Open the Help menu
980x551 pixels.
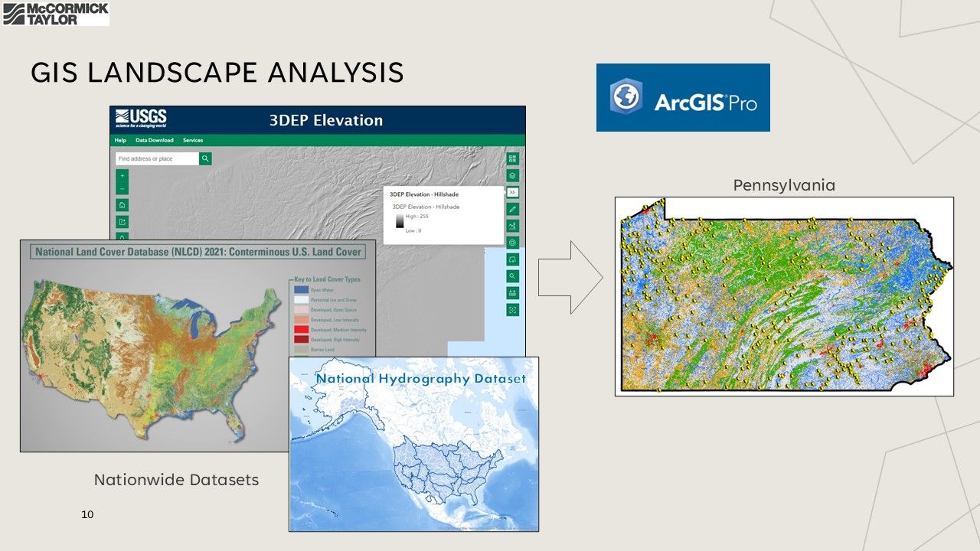click(120, 140)
